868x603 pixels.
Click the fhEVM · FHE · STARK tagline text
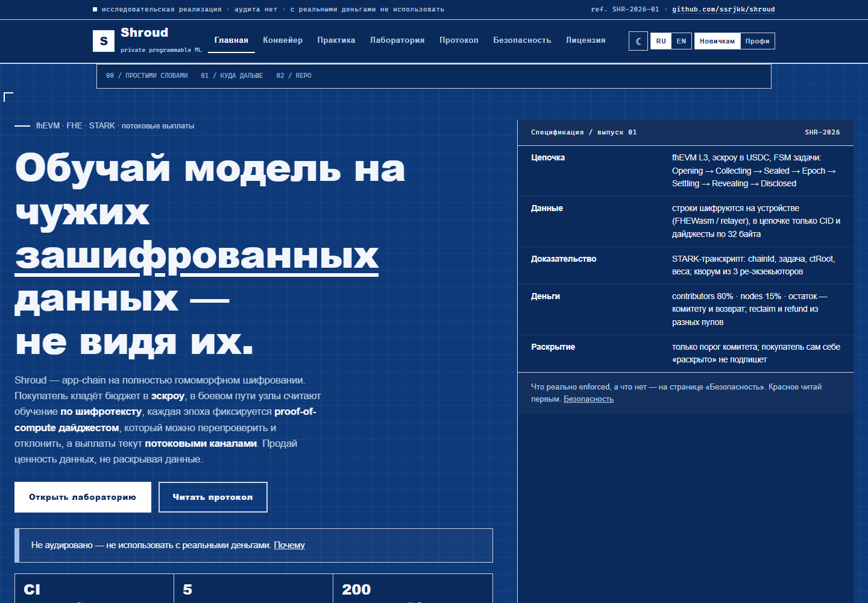(115, 125)
